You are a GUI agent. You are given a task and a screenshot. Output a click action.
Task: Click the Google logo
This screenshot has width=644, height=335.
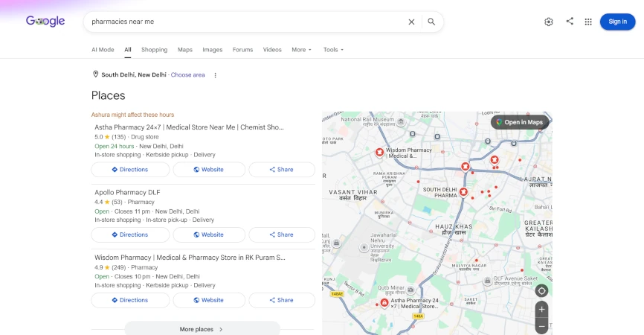click(x=45, y=22)
